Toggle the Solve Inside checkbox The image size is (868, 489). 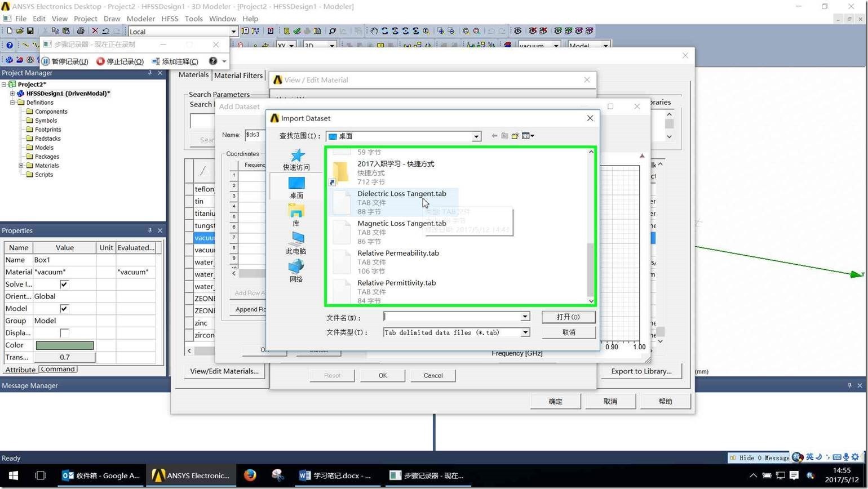click(x=64, y=284)
